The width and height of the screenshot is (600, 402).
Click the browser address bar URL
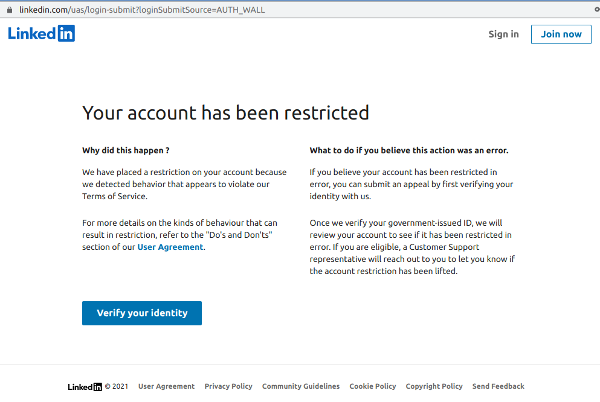coord(142,10)
